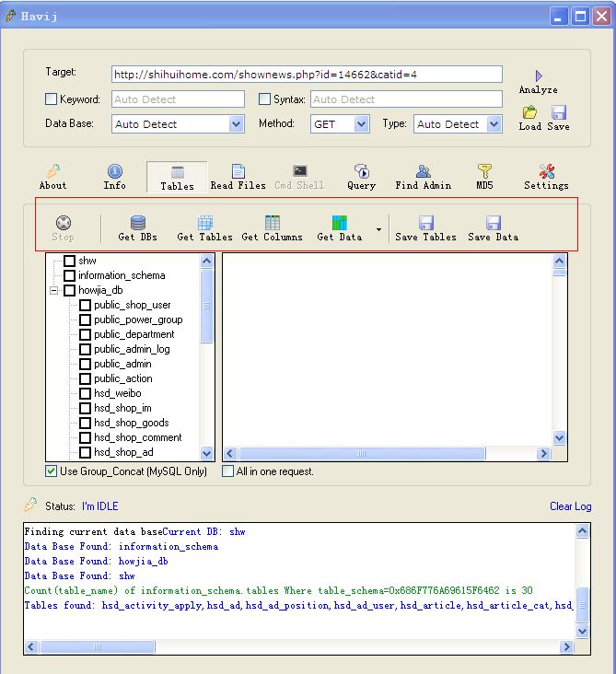Image resolution: width=616 pixels, height=674 pixels.
Task: Click the Keyword Auto Detect field
Action: (x=178, y=99)
